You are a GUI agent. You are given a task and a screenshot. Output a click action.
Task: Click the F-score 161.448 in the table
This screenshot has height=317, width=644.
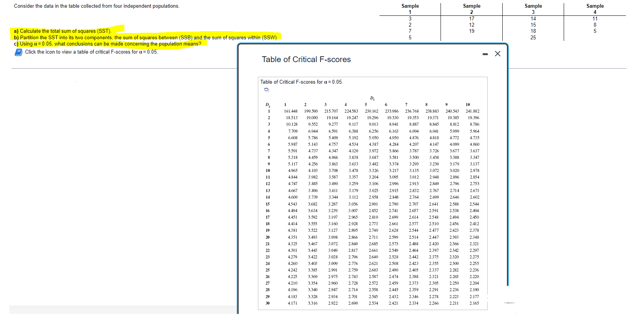(x=291, y=111)
